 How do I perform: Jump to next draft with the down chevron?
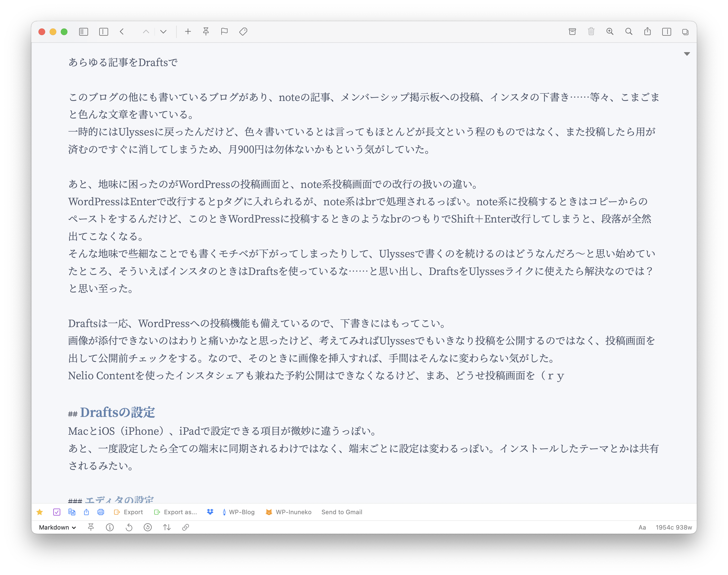[x=164, y=32]
